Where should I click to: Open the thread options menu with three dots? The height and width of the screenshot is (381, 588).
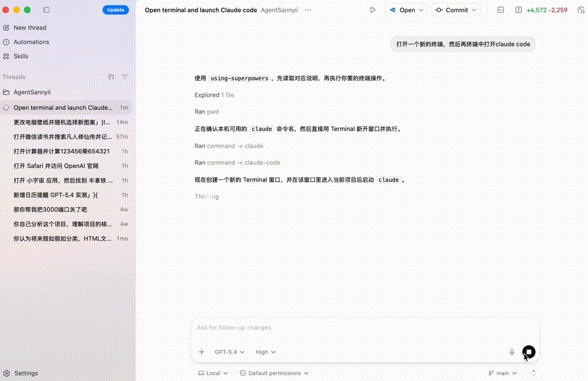click(308, 10)
